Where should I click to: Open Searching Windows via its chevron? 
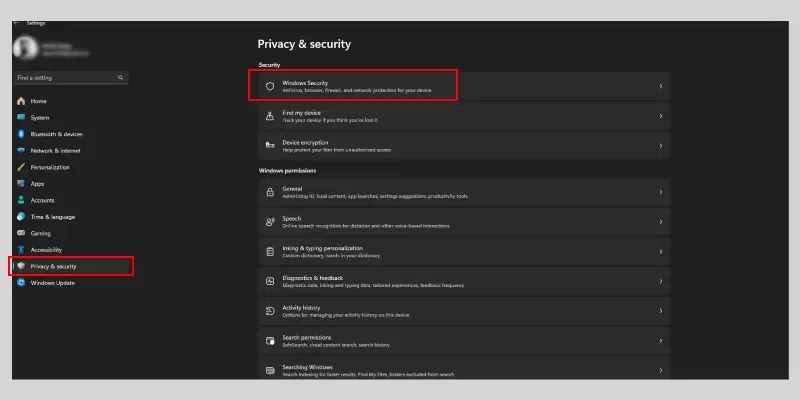pyautogui.click(x=661, y=369)
